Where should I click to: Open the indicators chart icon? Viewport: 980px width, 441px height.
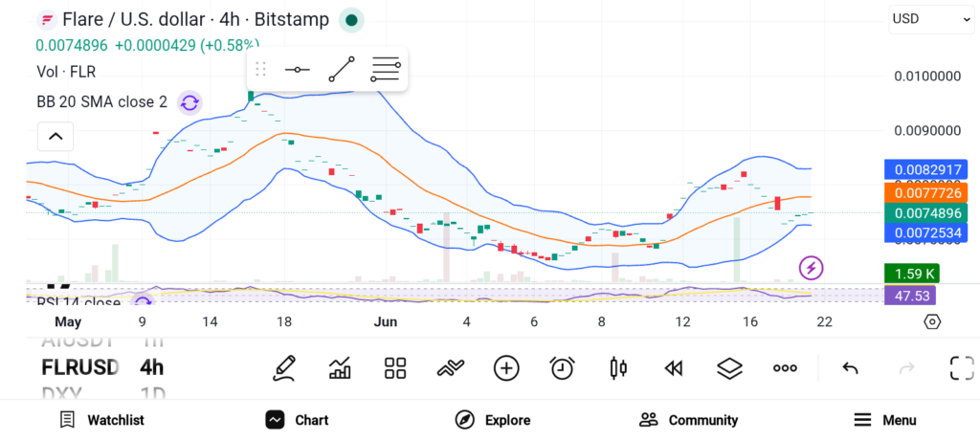[340, 368]
